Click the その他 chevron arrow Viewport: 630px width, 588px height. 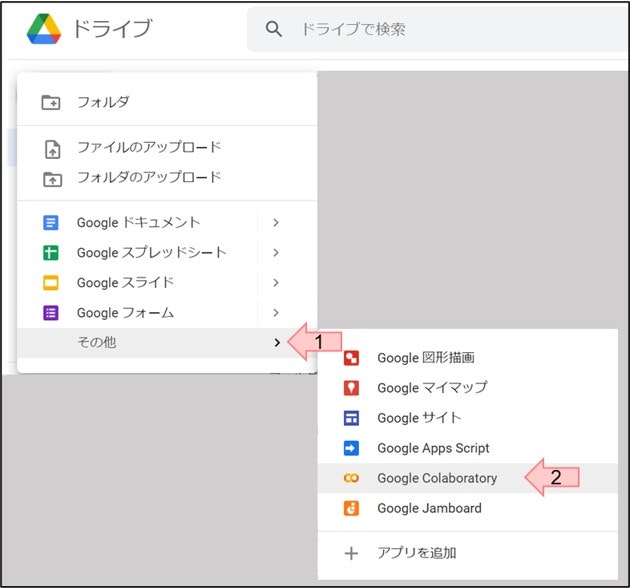coord(277,343)
